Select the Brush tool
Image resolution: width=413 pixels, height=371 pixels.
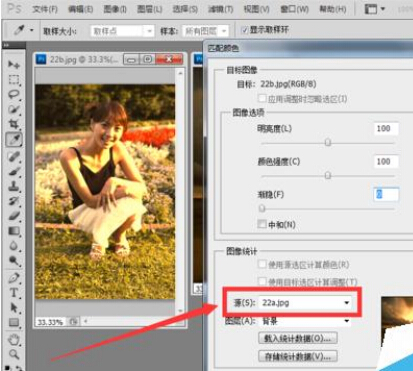coord(14,171)
